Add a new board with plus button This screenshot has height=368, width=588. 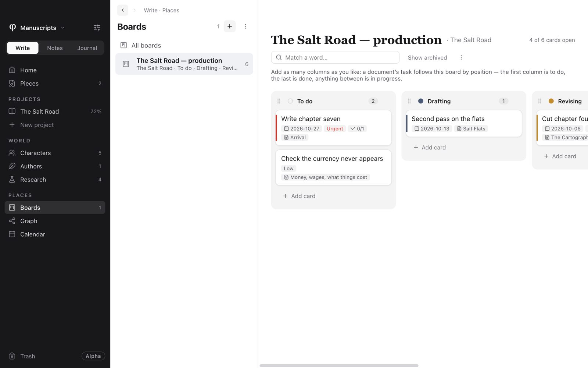pyautogui.click(x=230, y=26)
